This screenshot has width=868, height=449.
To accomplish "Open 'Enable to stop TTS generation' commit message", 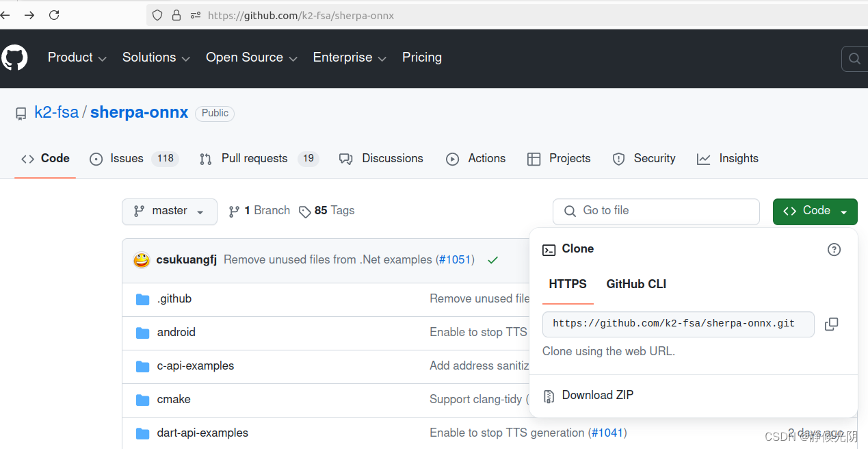I will [x=507, y=433].
